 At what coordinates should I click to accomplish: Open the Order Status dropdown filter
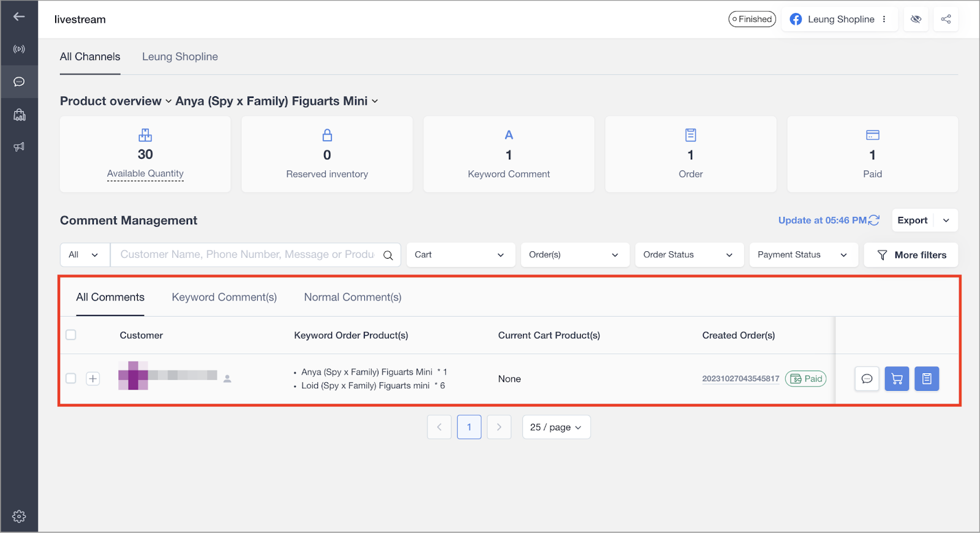pos(688,255)
